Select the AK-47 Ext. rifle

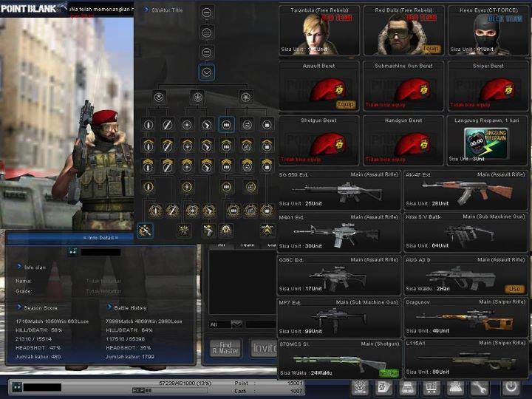pyautogui.click(x=465, y=190)
